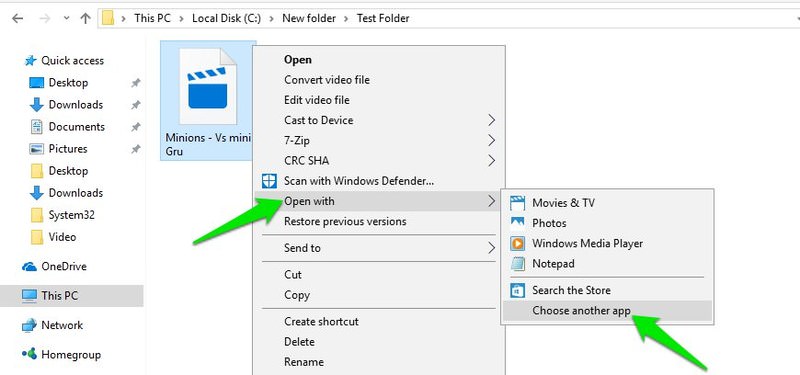The image size is (800, 375).
Task: Open with Photos
Action: click(607, 223)
